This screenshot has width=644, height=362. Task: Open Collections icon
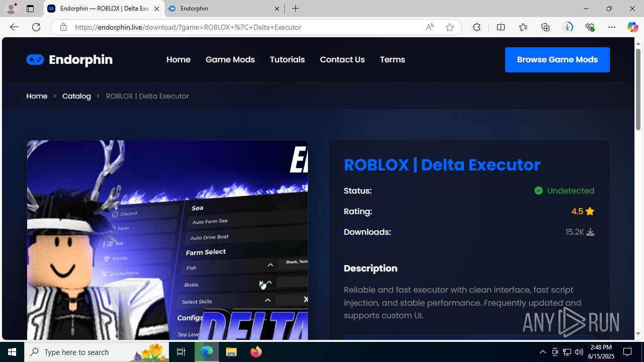coord(545,27)
